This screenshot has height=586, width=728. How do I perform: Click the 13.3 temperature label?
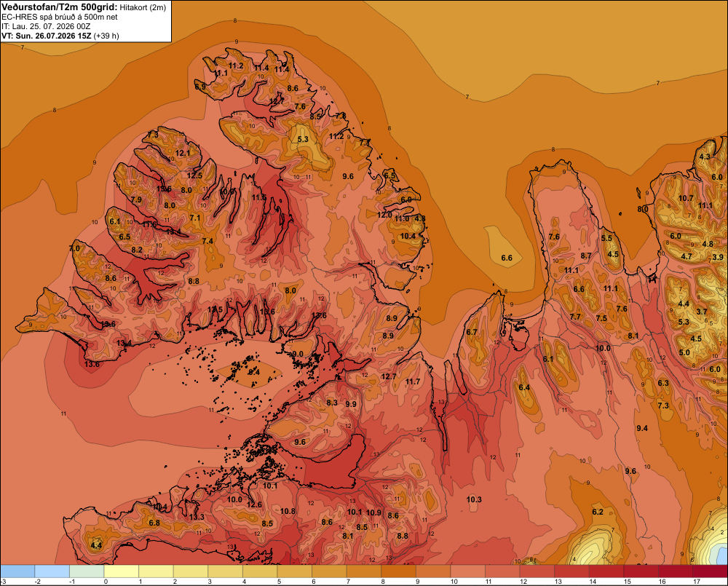point(197,517)
